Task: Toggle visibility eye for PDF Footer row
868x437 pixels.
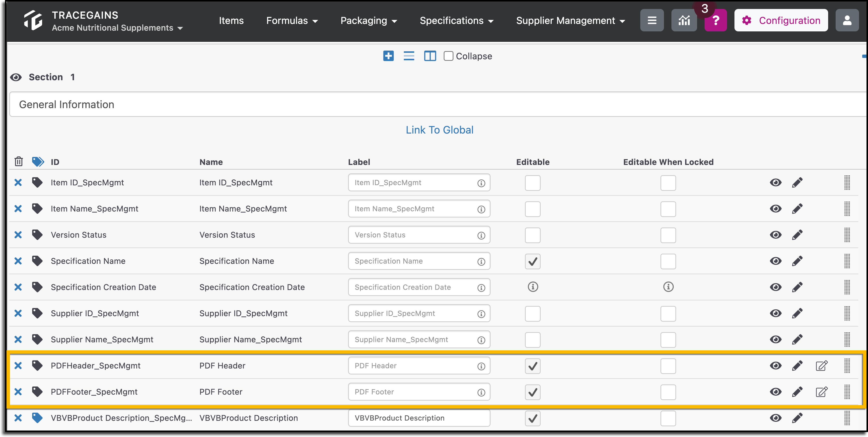Action: [x=775, y=392]
